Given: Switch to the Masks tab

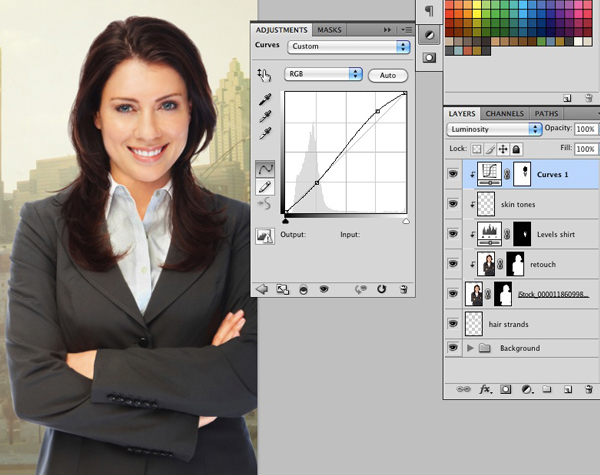Looking at the screenshot, I should (329, 30).
